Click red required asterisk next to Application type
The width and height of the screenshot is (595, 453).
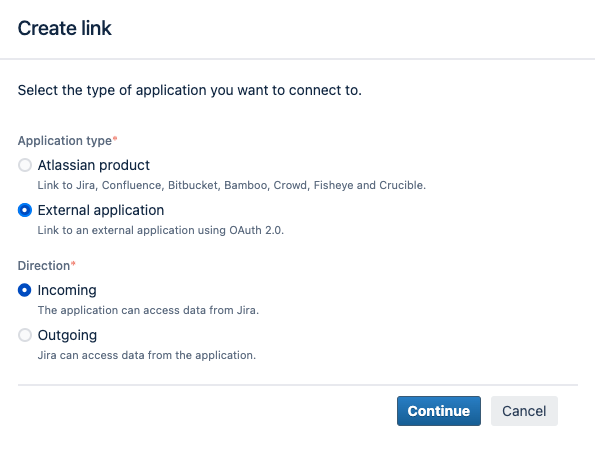click(x=115, y=139)
